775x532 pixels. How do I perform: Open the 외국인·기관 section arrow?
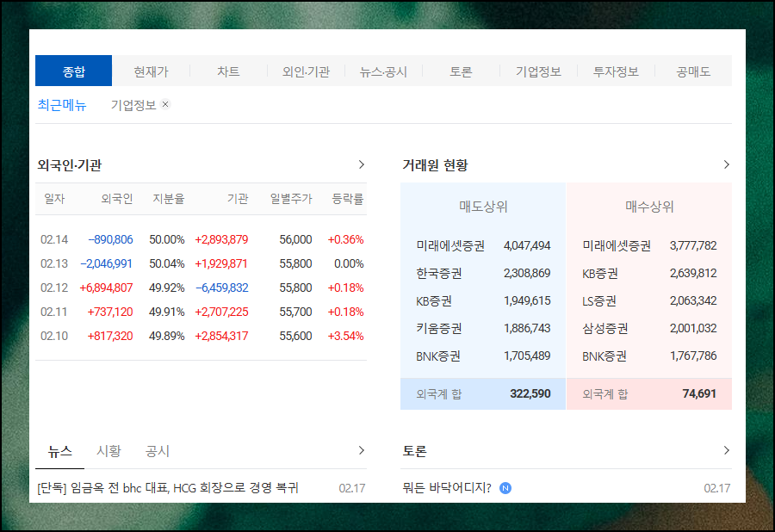[362, 164]
